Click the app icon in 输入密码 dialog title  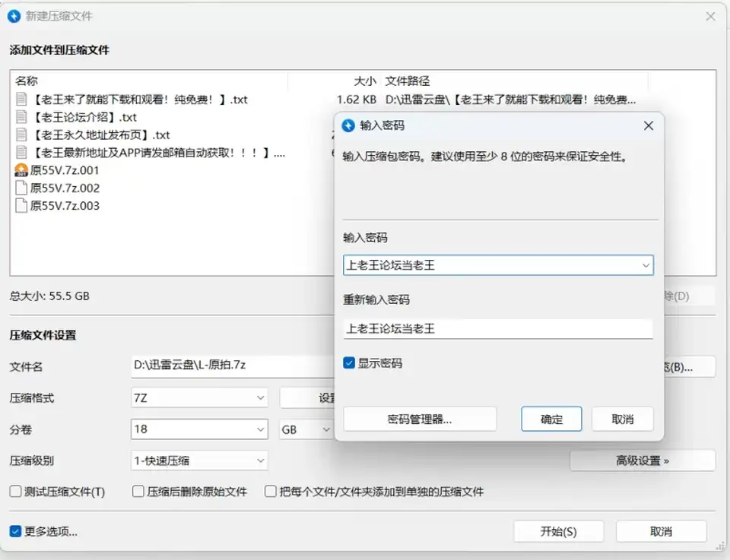click(x=348, y=125)
